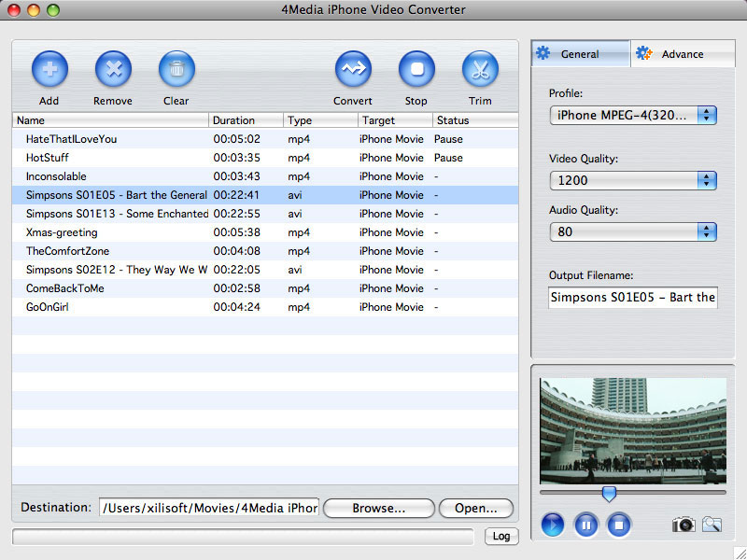The width and height of the screenshot is (747, 560).
Task: Click the conversion progress bar
Action: (x=243, y=537)
